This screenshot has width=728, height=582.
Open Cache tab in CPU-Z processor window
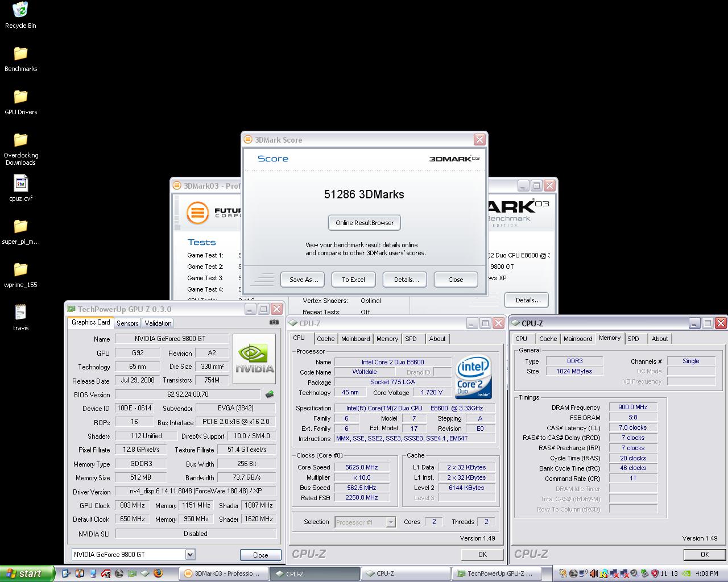[326, 339]
